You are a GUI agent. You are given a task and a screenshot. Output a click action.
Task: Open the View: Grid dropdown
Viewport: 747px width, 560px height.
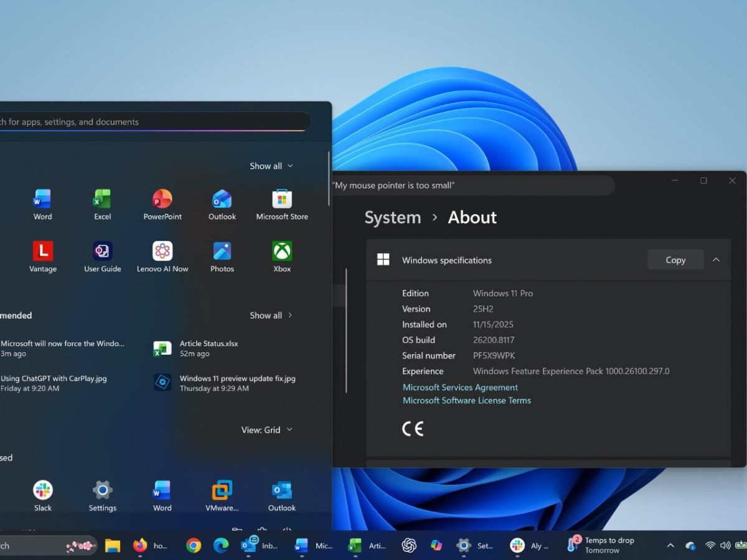pos(266,430)
